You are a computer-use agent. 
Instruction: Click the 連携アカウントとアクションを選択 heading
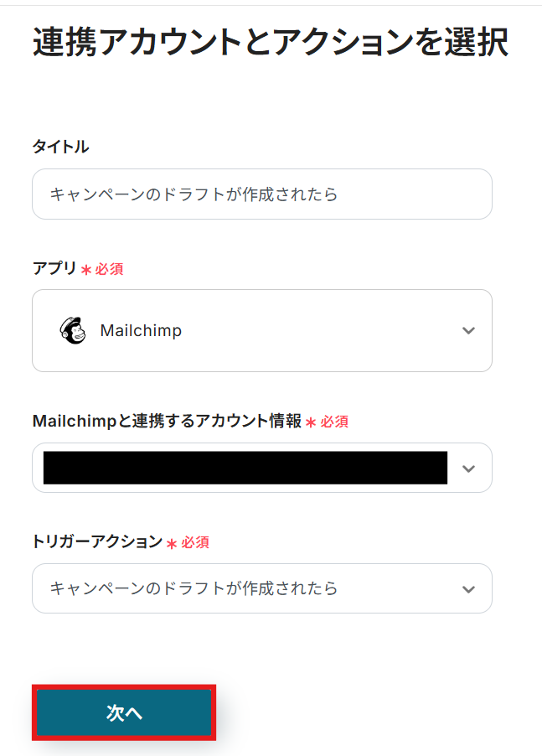coord(270,43)
